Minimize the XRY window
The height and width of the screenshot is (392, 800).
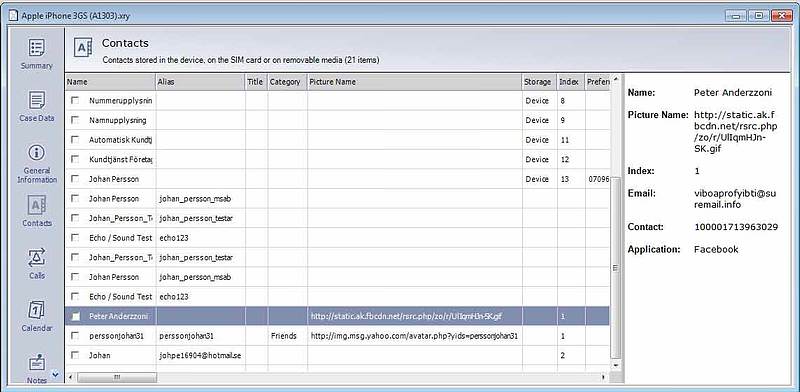736,16
